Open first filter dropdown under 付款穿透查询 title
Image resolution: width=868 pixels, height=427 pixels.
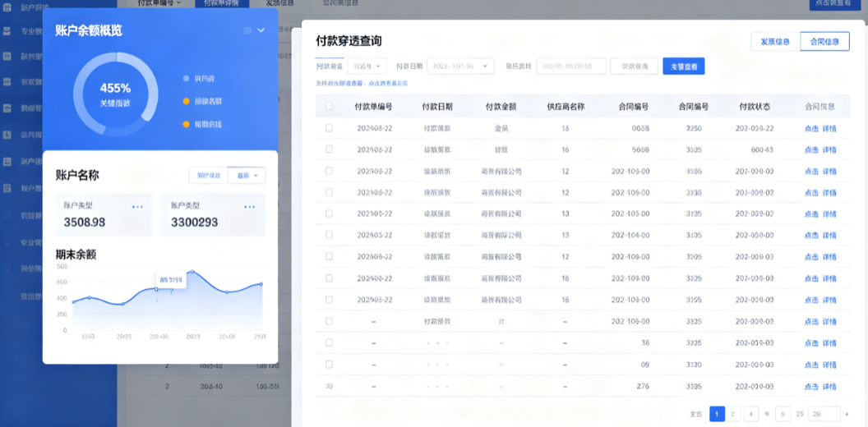tap(367, 66)
